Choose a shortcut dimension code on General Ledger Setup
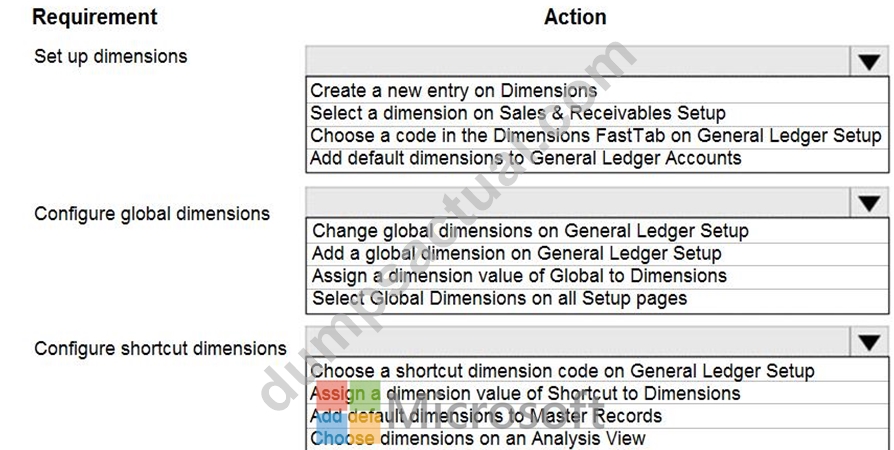894x450 pixels. click(x=597, y=371)
